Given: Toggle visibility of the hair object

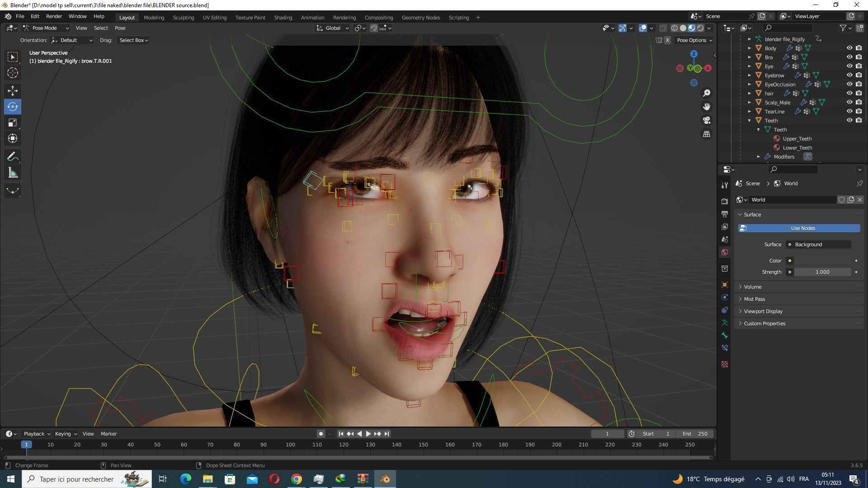Looking at the screenshot, I should pos(849,93).
